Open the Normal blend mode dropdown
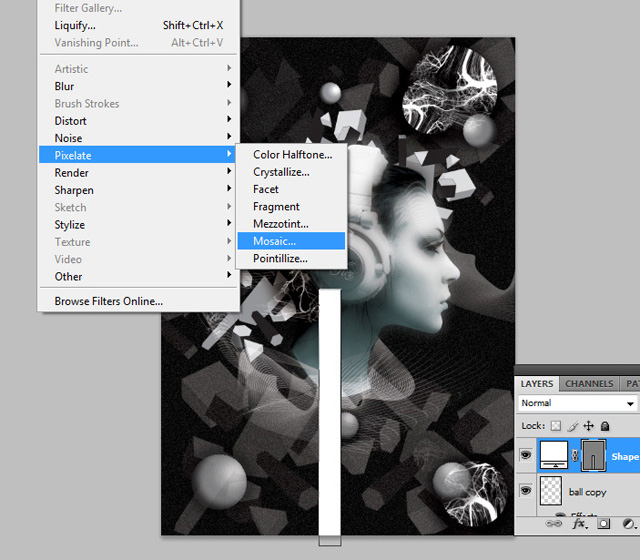This screenshot has width=640, height=560. (x=577, y=403)
